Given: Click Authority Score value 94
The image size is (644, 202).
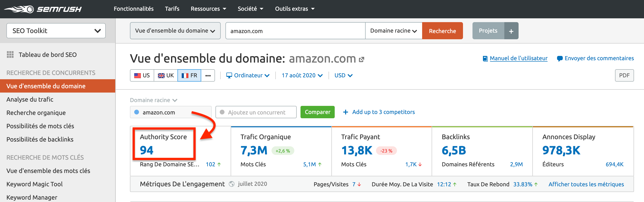Looking at the screenshot, I should (147, 150).
